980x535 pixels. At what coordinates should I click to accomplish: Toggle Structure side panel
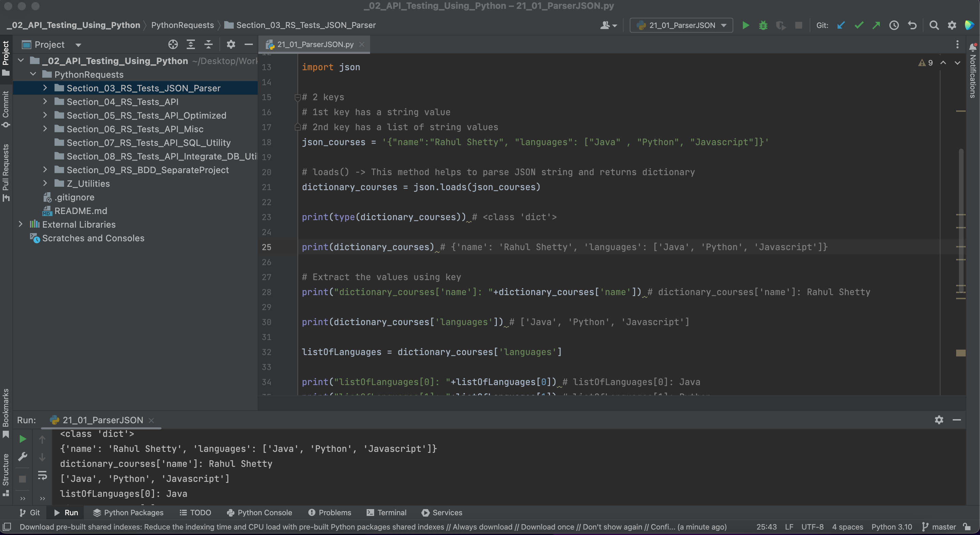[6, 475]
